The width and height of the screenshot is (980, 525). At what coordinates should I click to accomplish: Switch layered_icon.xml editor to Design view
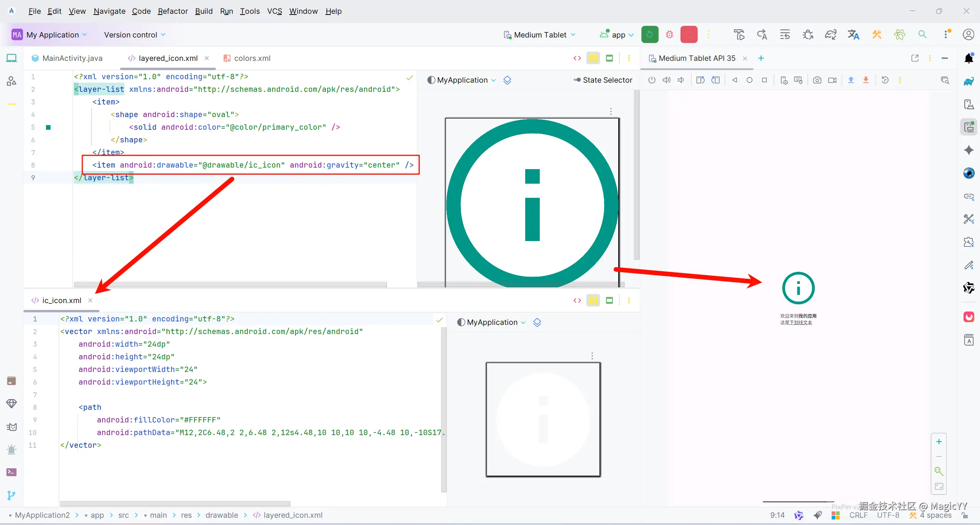(x=609, y=58)
